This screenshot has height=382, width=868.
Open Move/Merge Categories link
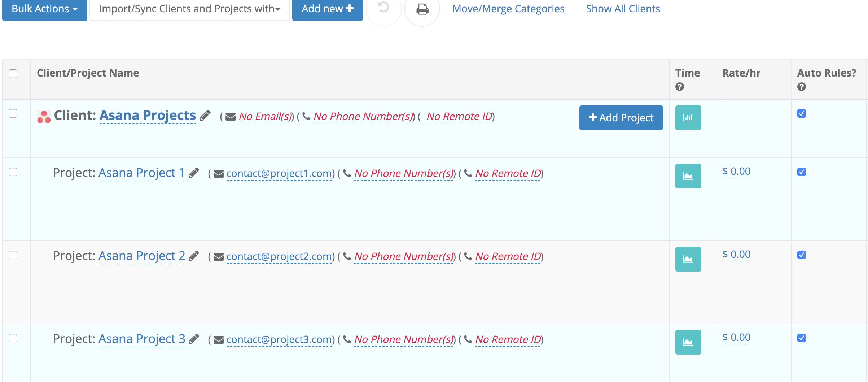(508, 9)
